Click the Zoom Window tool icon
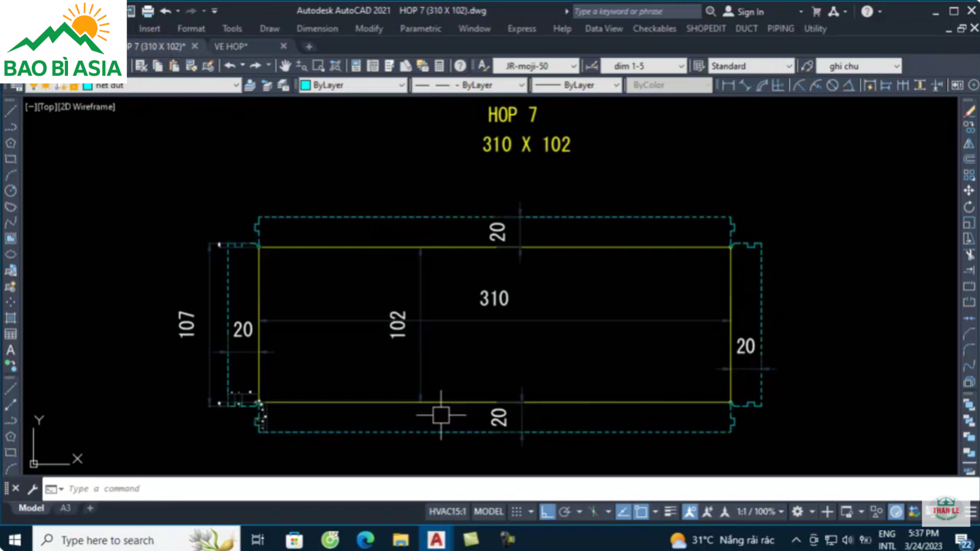The height and width of the screenshot is (551, 980). click(x=318, y=66)
